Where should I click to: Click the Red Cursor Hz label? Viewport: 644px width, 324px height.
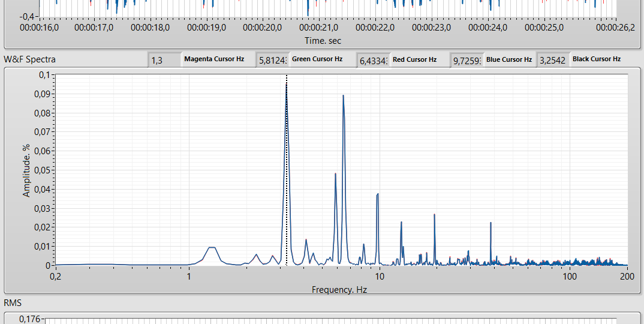click(414, 59)
